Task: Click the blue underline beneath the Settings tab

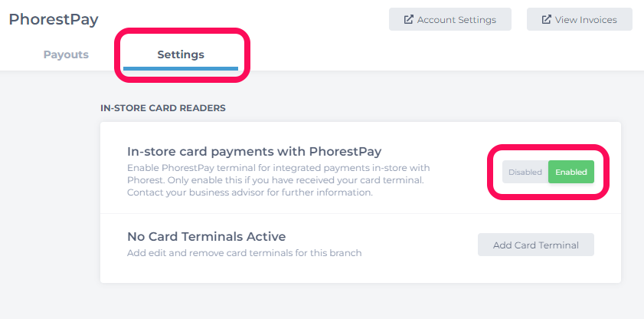Action: [x=181, y=68]
